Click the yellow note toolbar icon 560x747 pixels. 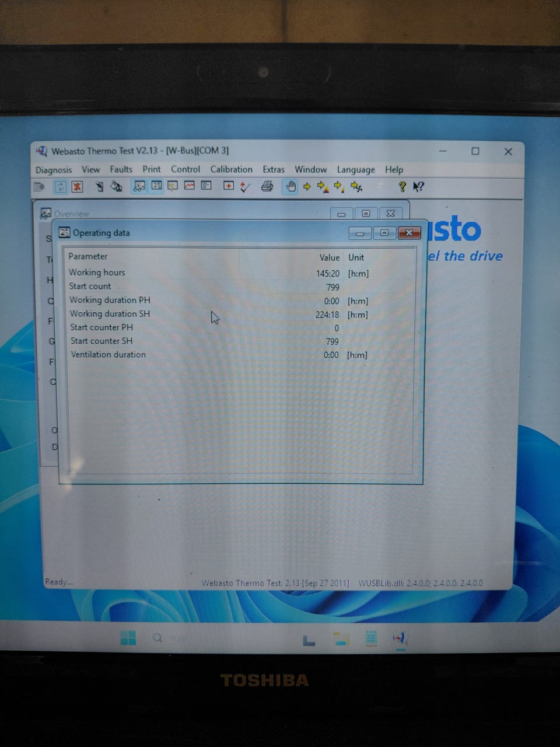[x=173, y=186]
